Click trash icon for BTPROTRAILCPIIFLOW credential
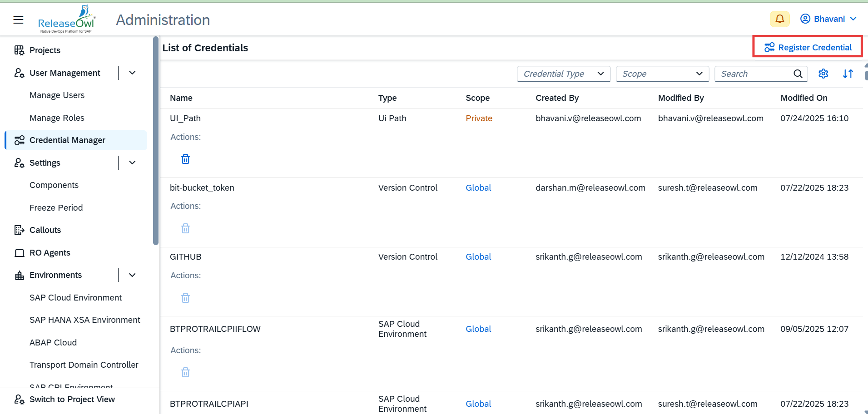 [185, 372]
